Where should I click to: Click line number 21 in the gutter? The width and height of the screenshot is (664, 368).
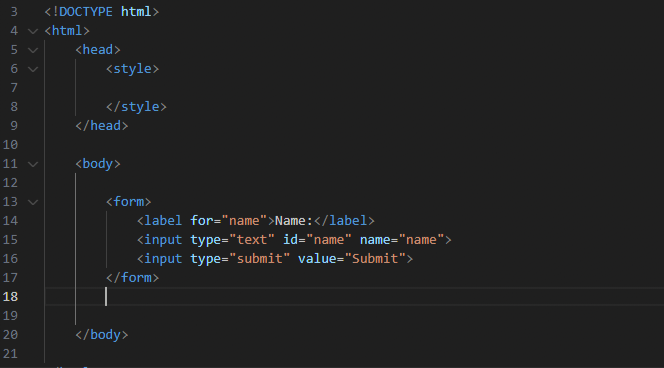coord(10,354)
